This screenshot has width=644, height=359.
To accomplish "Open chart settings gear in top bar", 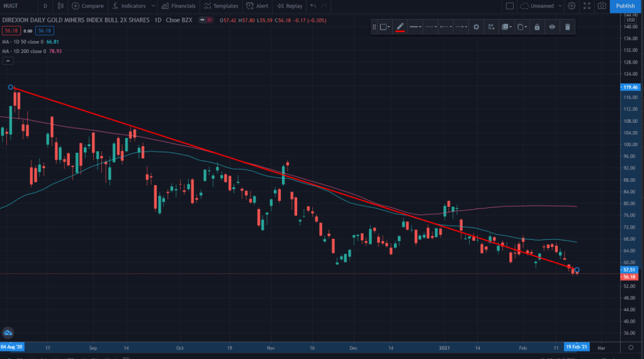I will coord(572,6).
